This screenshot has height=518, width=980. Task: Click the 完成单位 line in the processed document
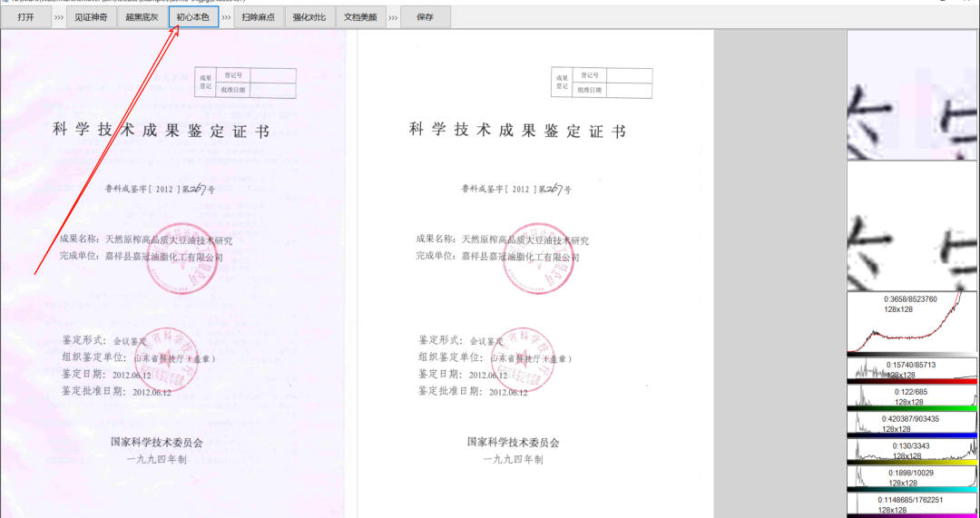(x=497, y=256)
